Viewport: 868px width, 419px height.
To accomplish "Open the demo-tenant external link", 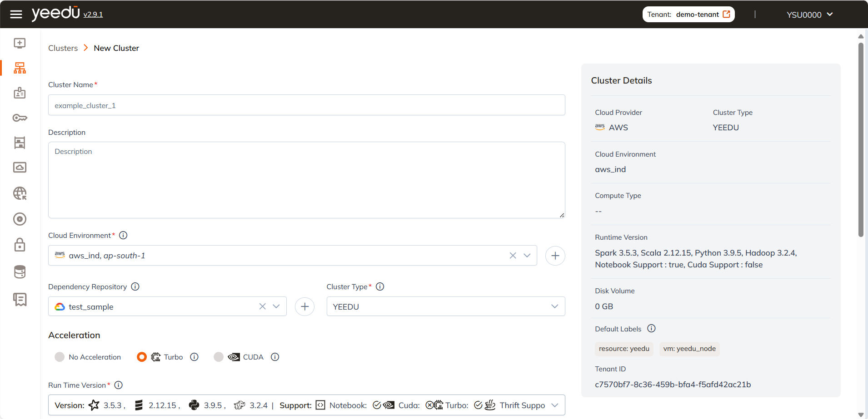I will pyautogui.click(x=725, y=14).
